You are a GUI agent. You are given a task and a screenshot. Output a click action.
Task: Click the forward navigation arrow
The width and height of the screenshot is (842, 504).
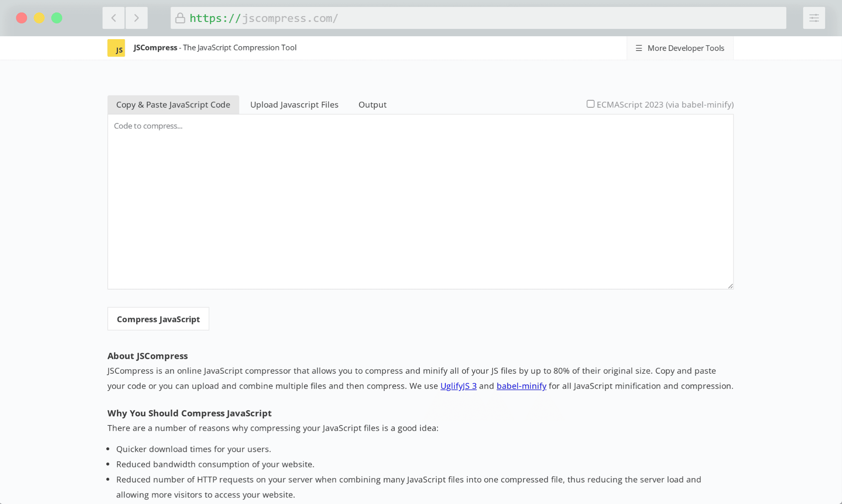[x=137, y=18]
